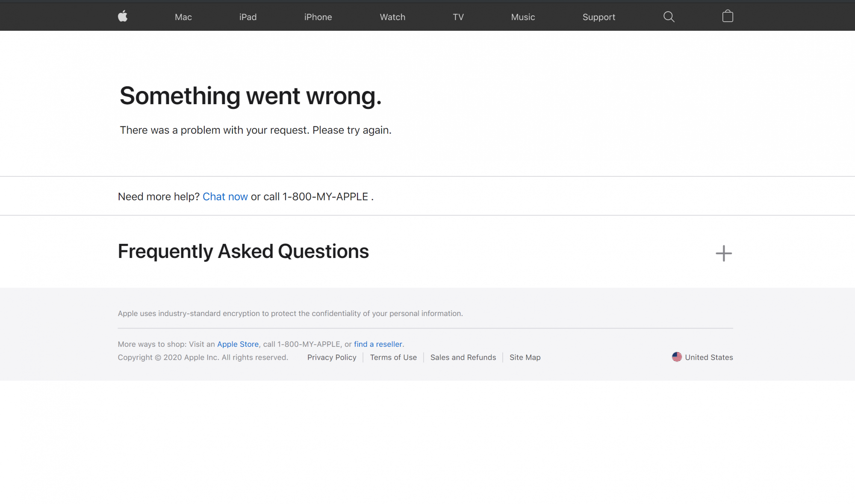Click the Apple logo home icon

click(x=123, y=17)
